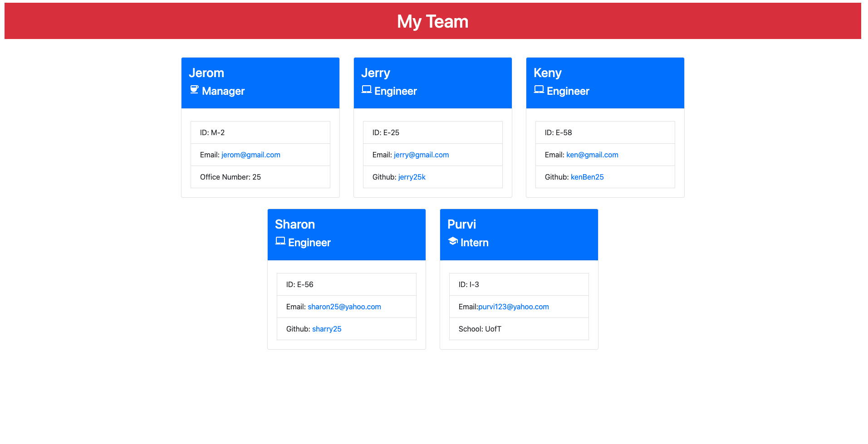This screenshot has width=868, height=444.
Task: Open the jerry@gmail.com email link
Action: (421, 155)
